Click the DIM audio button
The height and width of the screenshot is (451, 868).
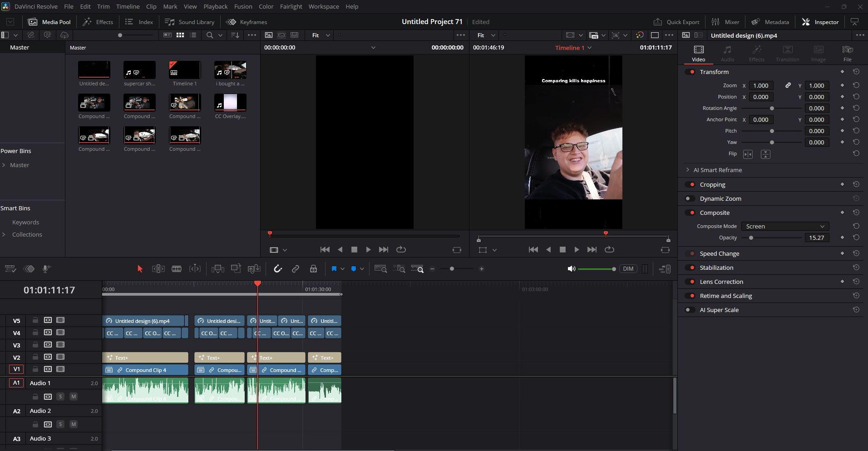628,269
